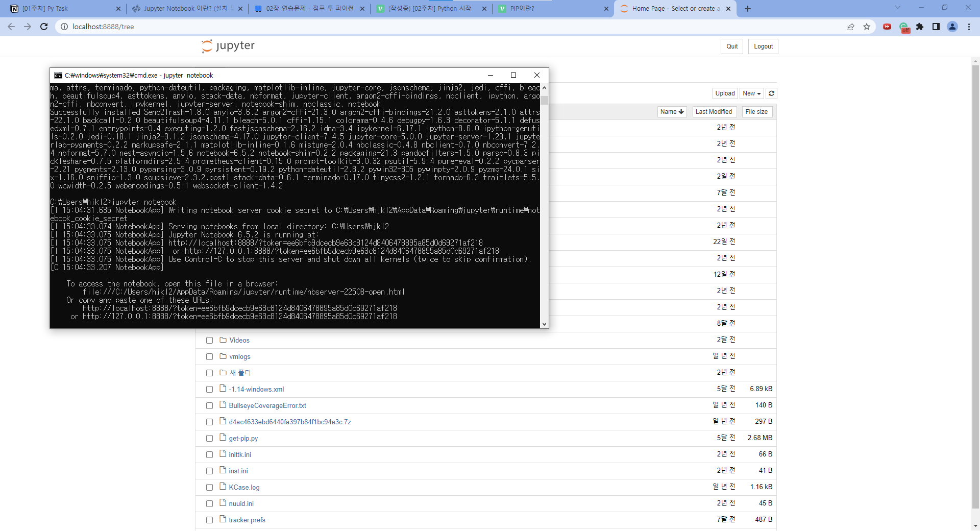The image size is (980, 531).
Task: Open the New dropdown menu
Action: [x=751, y=93]
